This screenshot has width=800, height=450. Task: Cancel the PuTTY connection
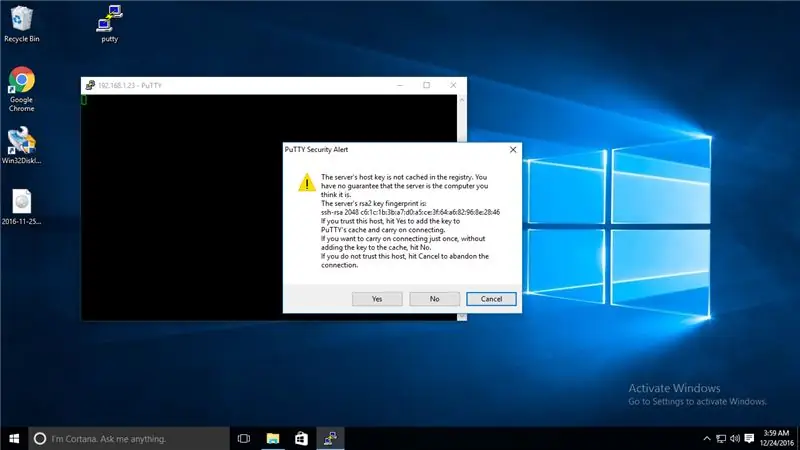pos(491,299)
